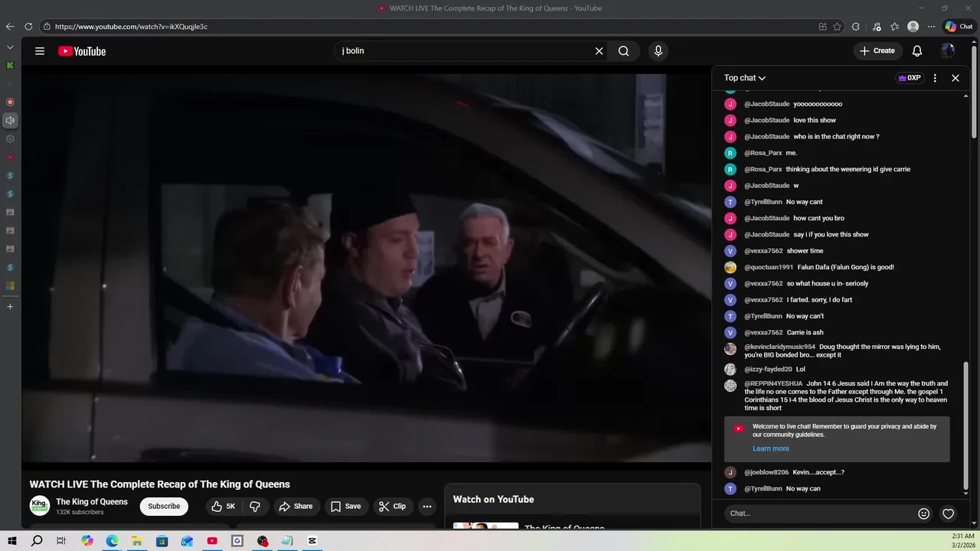Click the Create button
The image size is (980, 551).
click(877, 51)
